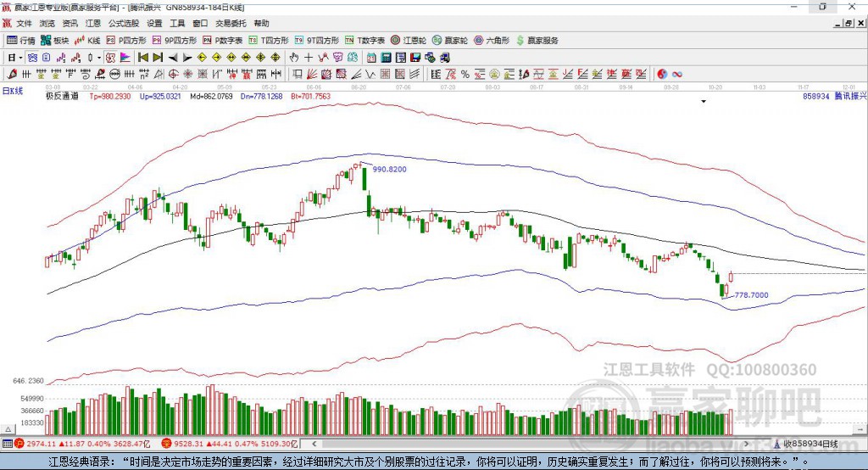The width and height of the screenshot is (868, 470).
Task: Open the 9P四方形 tool
Action: point(175,41)
